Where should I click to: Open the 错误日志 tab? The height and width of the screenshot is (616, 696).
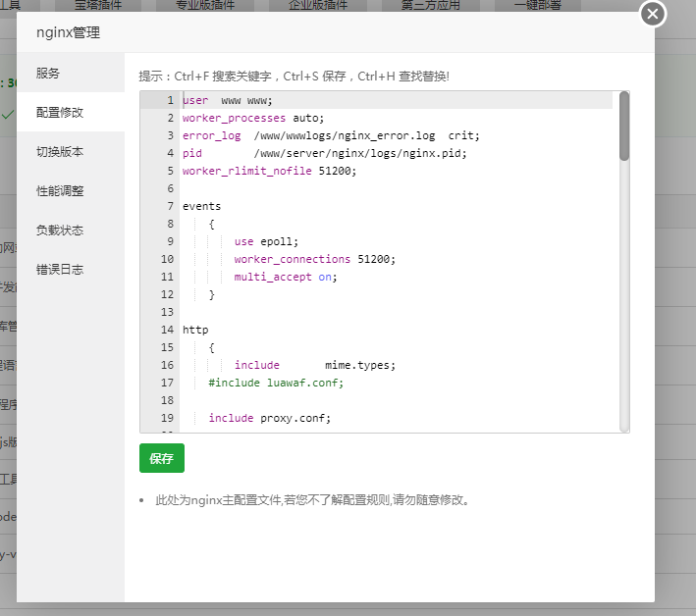71,270
